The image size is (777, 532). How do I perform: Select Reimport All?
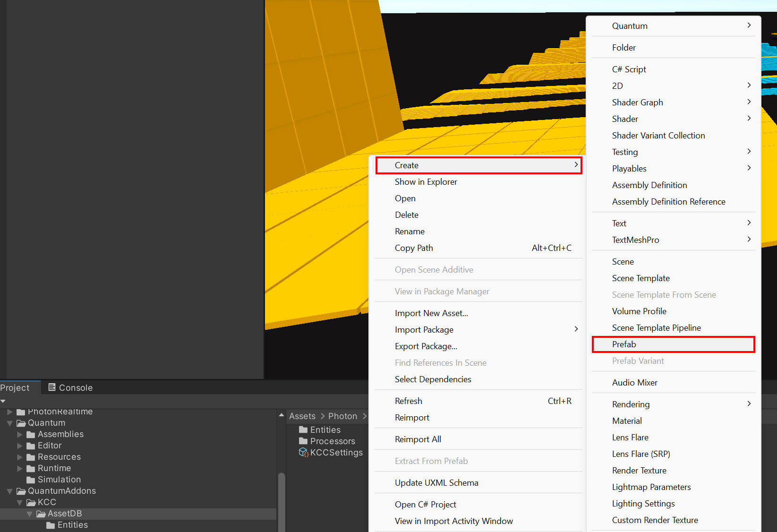tap(418, 439)
